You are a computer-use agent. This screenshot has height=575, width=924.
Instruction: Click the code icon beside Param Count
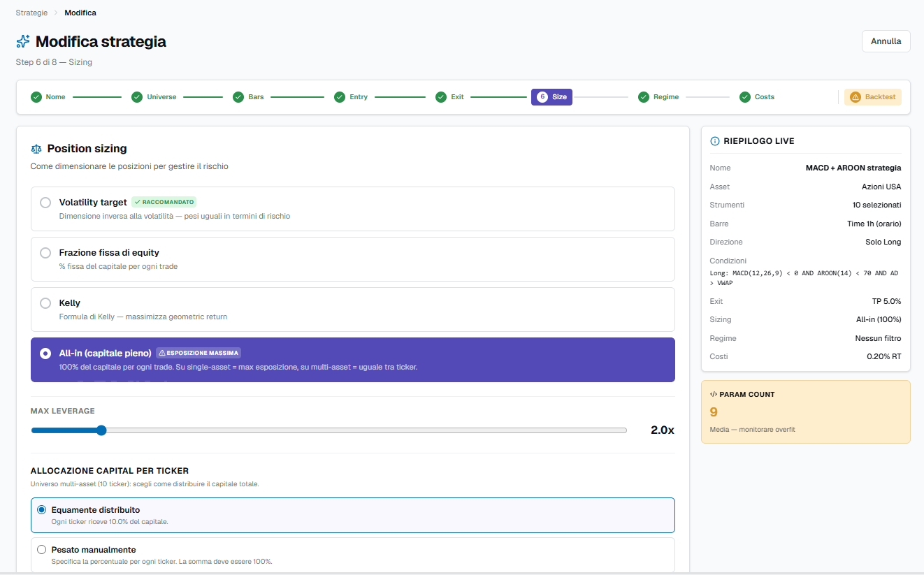(x=714, y=394)
